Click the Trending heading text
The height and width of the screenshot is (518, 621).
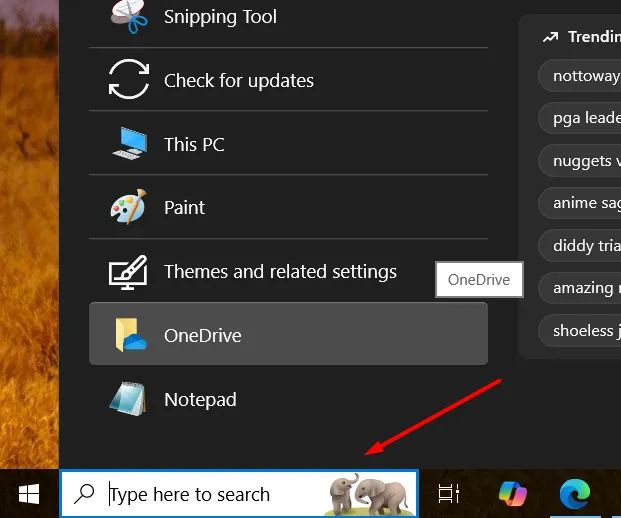point(594,37)
